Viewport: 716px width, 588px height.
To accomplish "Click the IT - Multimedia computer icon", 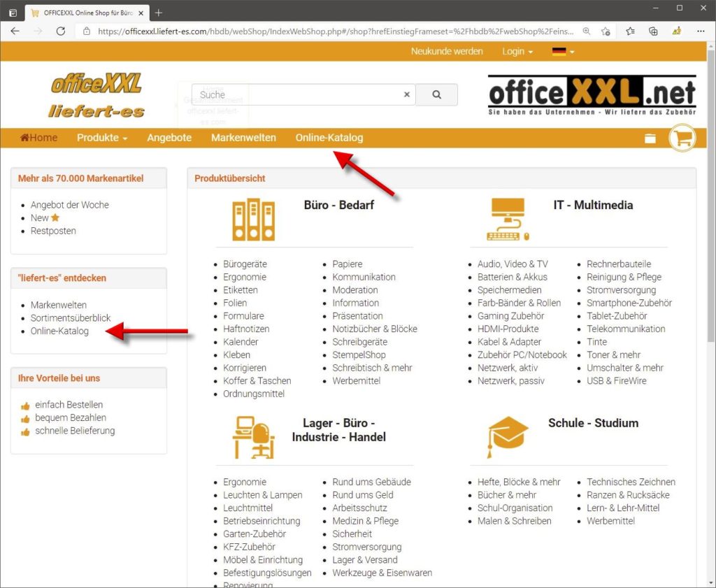I will pyautogui.click(x=508, y=219).
